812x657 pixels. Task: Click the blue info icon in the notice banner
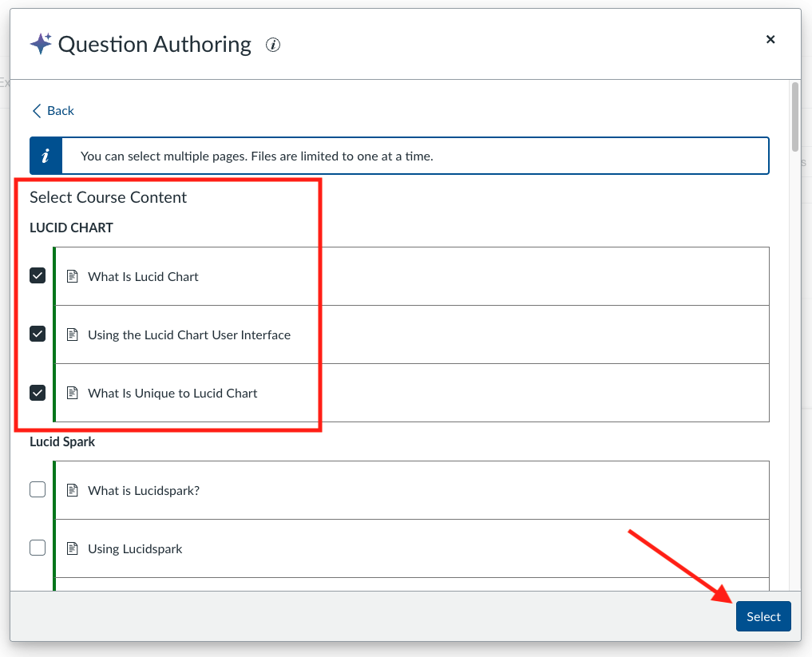[46, 156]
